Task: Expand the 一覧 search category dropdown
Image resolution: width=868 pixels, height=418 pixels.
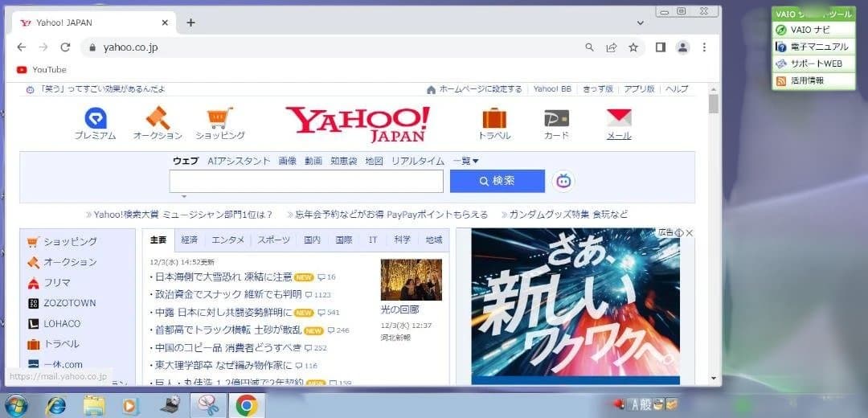Action: coord(466,161)
